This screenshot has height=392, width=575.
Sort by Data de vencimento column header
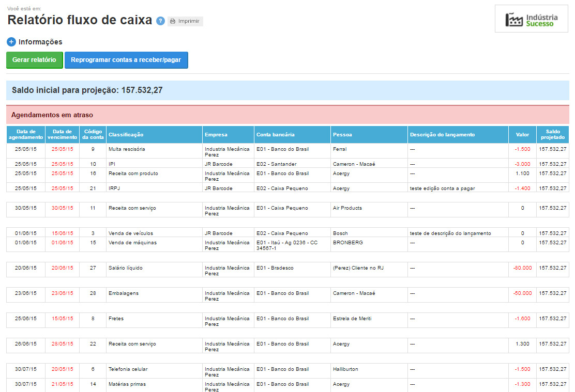tap(62, 135)
